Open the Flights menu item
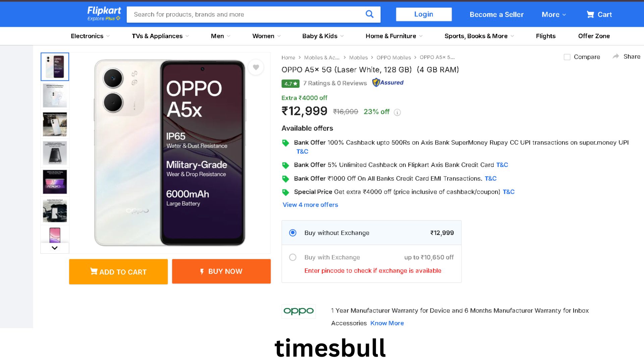The width and height of the screenshot is (644, 362). click(545, 36)
